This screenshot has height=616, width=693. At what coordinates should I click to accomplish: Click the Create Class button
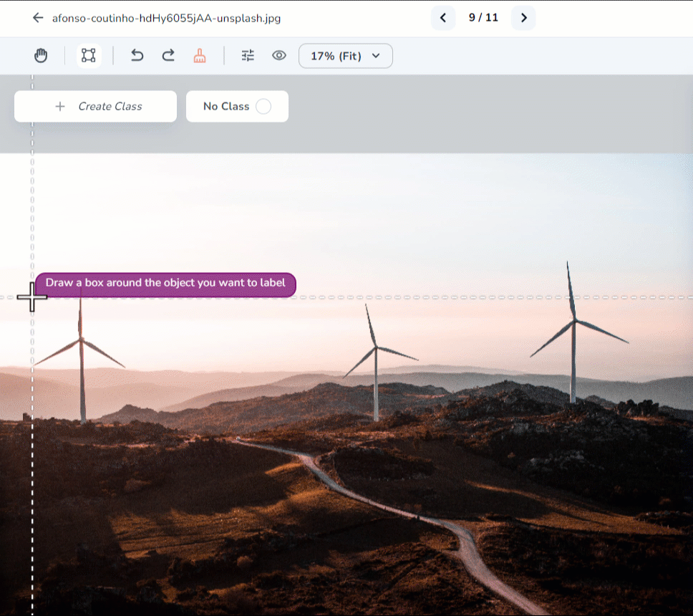click(x=95, y=106)
